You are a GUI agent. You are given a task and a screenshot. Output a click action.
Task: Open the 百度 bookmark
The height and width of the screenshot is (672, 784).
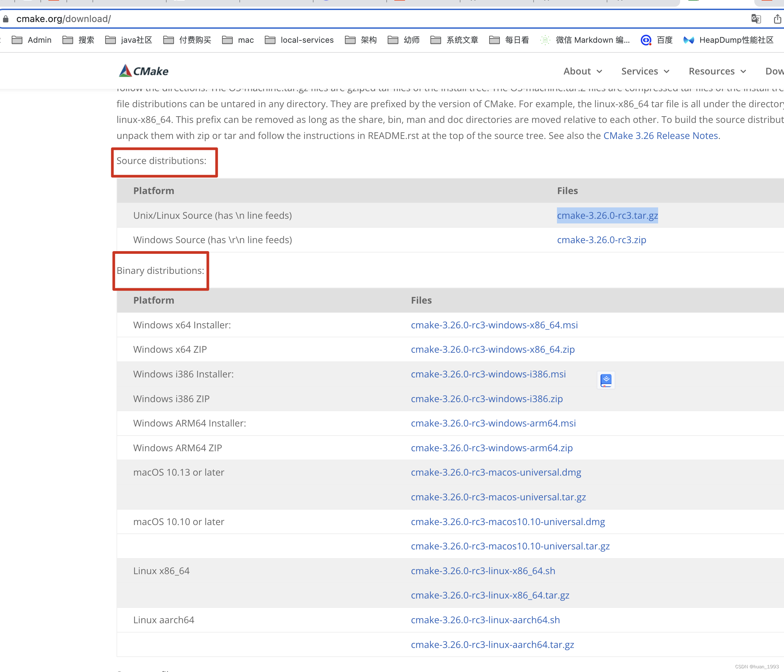click(x=656, y=40)
